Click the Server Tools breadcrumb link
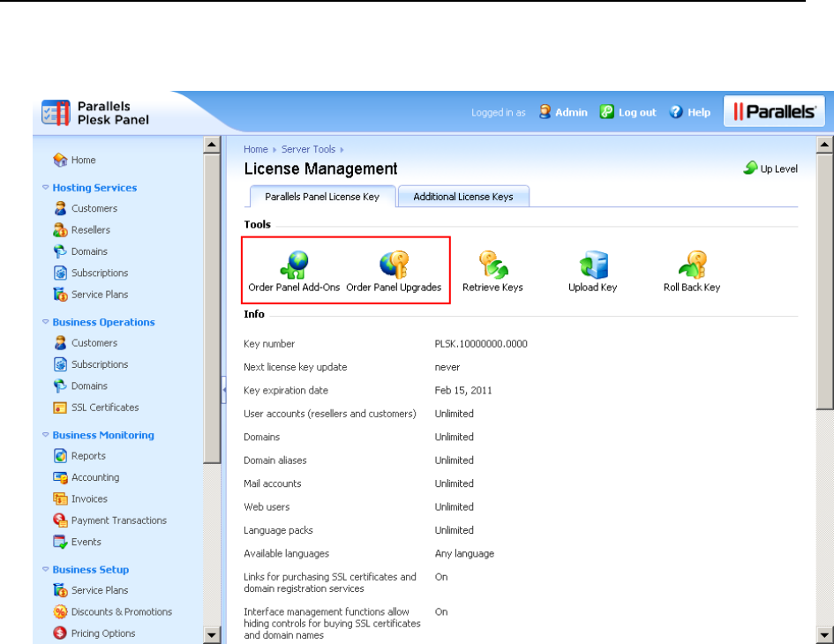The image size is (834, 644). (309, 149)
